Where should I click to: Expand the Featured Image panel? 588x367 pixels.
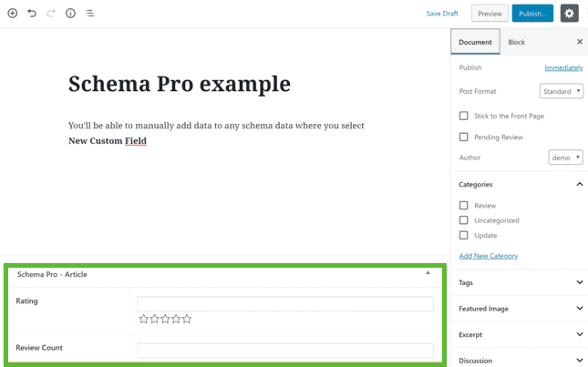(x=520, y=309)
